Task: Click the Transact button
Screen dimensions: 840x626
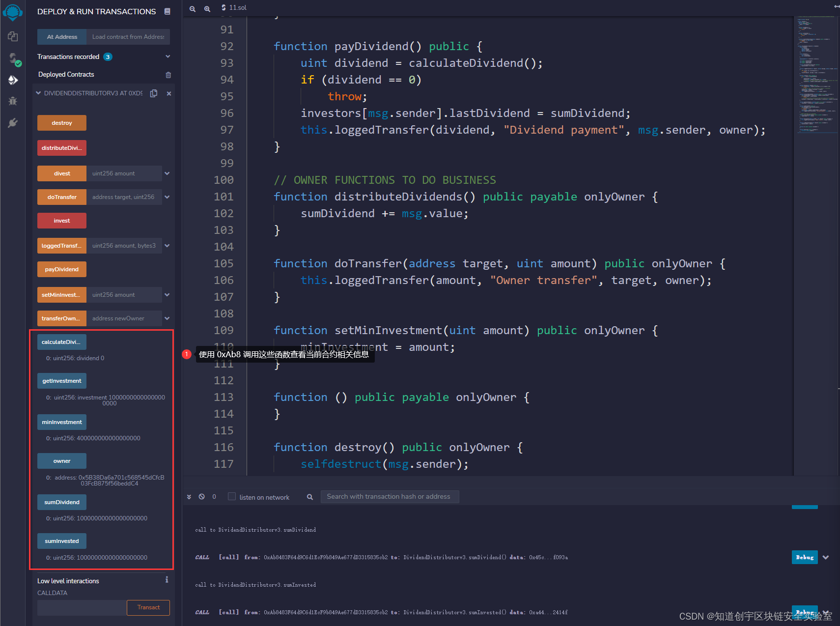Action: pos(148,607)
